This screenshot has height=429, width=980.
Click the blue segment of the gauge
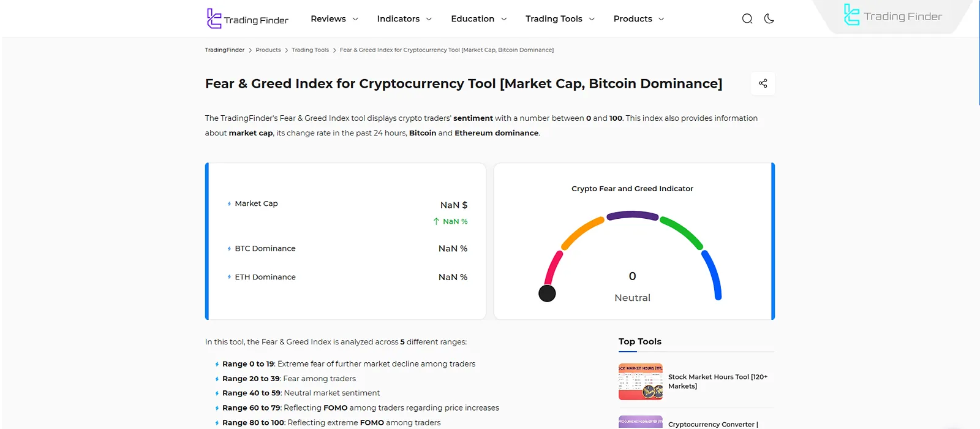[x=712, y=275]
